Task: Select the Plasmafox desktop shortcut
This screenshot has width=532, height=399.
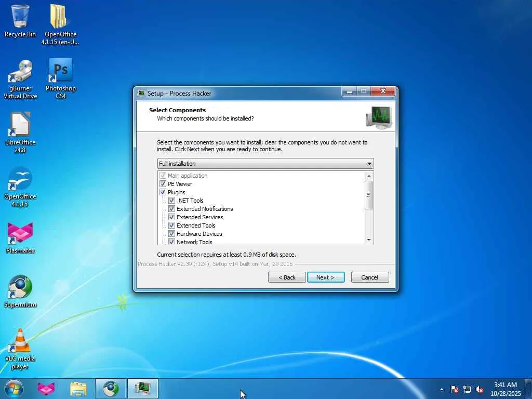Action: click(20, 238)
